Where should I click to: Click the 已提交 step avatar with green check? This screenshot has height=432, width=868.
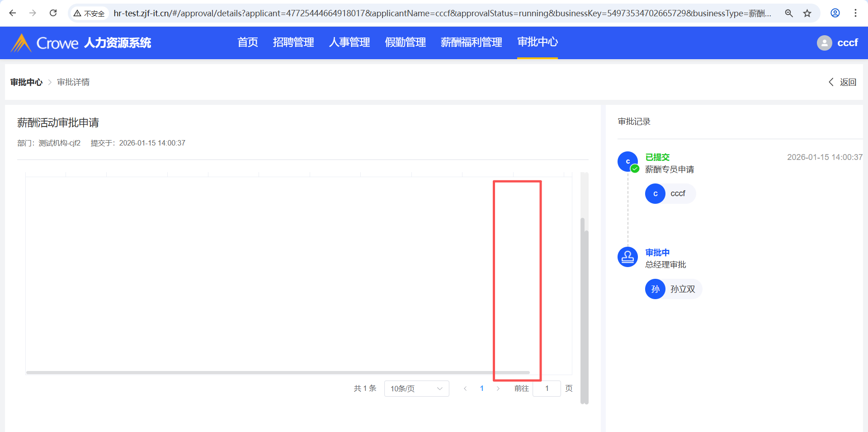pyautogui.click(x=628, y=162)
